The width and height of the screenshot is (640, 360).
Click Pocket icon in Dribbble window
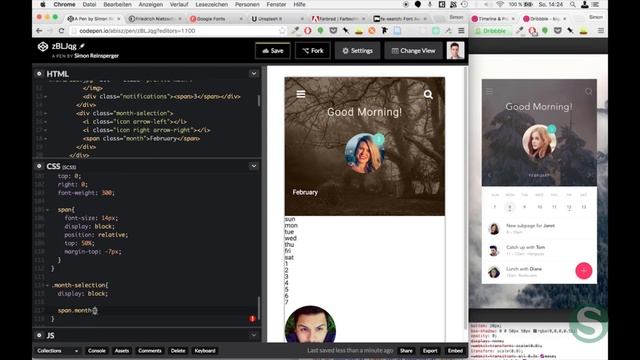[558, 31]
